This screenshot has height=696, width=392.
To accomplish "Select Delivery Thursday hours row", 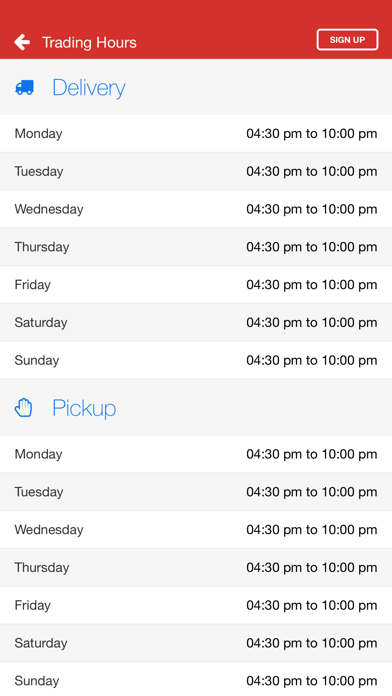I will coord(196,247).
